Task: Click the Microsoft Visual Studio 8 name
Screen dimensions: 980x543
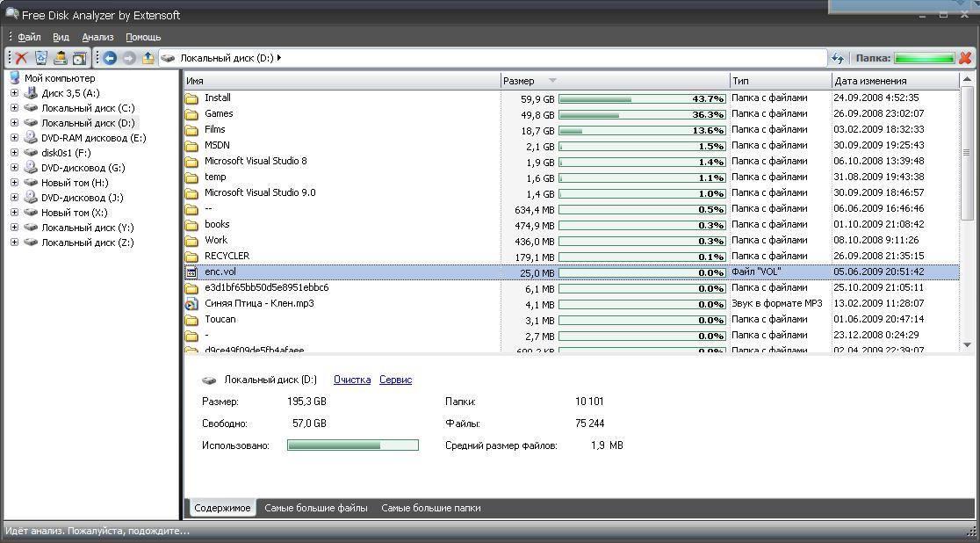Action: [256, 161]
